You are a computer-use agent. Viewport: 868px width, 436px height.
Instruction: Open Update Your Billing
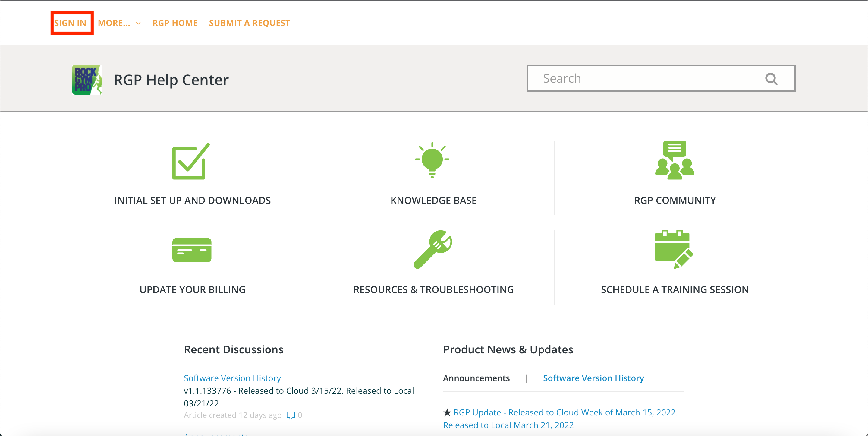point(192,290)
